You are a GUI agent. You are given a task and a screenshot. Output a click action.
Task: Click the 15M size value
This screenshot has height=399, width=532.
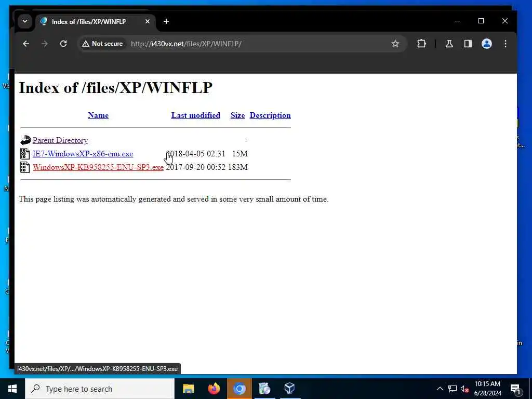(240, 154)
